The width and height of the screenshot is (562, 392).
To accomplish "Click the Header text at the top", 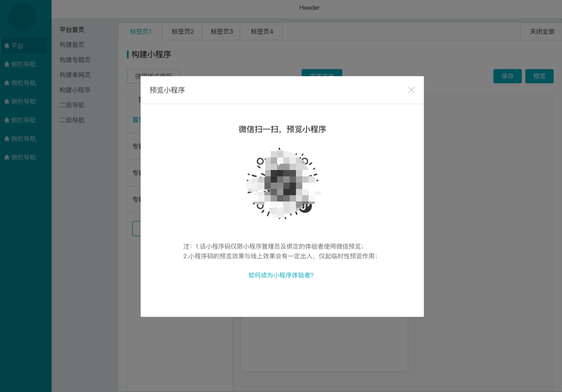I will pyautogui.click(x=309, y=7).
